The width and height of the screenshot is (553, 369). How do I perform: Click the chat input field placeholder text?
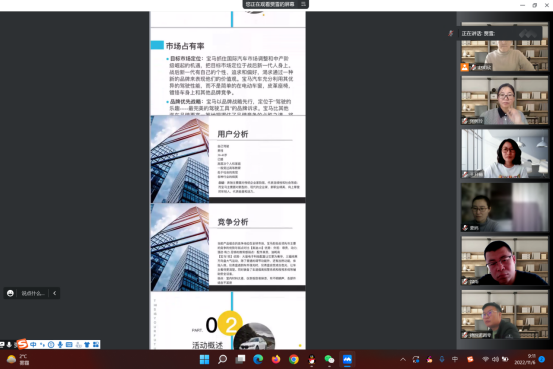tap(33, 293)
